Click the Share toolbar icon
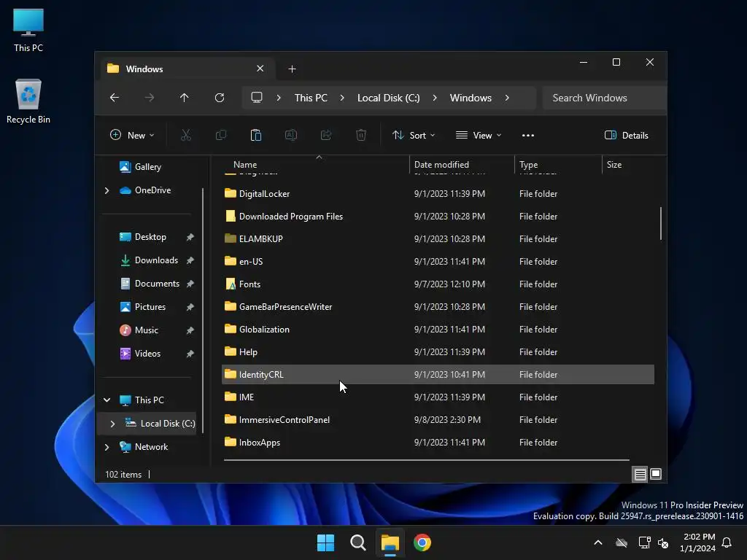Viewport: 747px width, 560px height. (x=326, y=135)
